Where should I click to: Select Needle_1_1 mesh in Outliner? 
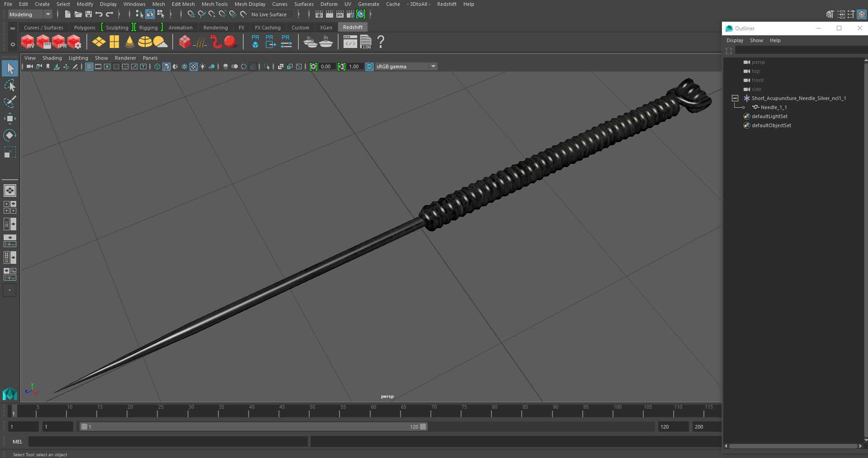point(774,107)
